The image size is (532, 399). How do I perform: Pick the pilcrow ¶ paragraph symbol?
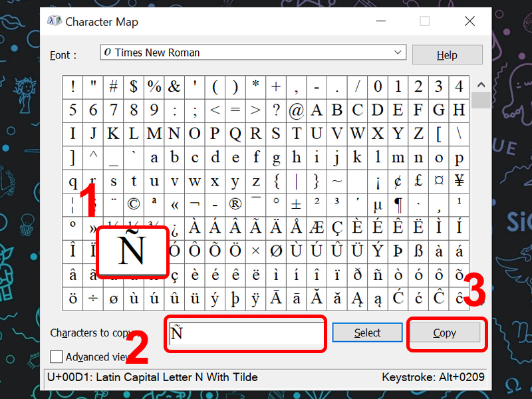398,204
